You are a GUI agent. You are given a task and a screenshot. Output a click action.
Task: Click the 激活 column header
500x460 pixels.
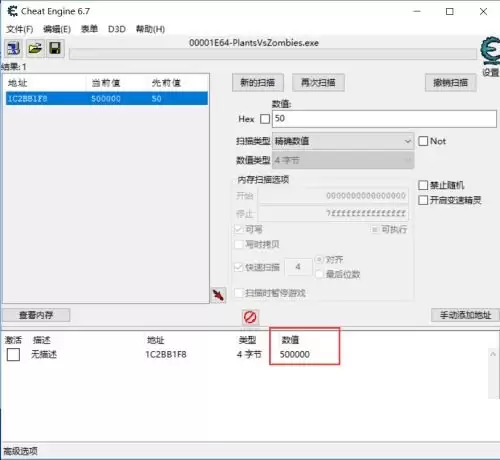pyautogui.click(x=13, y=340)
